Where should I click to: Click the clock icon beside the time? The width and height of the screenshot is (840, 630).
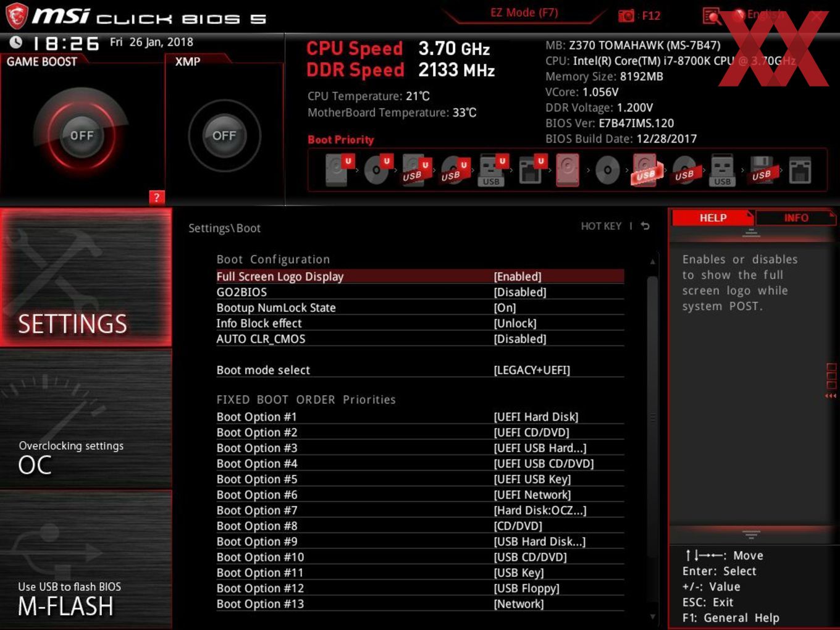point(15,42)
